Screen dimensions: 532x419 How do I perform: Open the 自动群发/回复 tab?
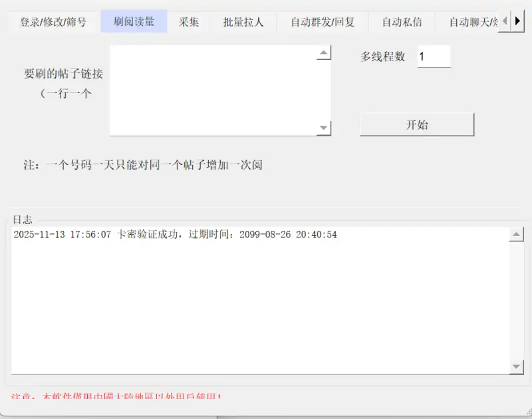click(x=322, y=21)
